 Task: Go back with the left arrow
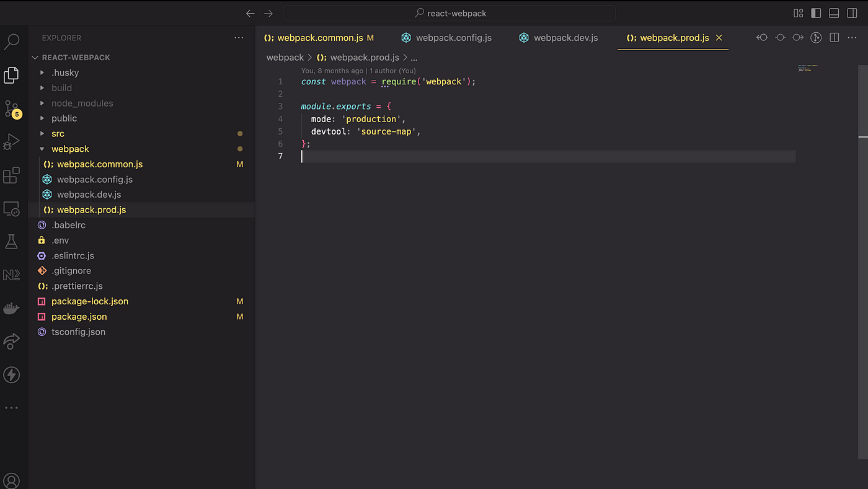pos(250,13)
